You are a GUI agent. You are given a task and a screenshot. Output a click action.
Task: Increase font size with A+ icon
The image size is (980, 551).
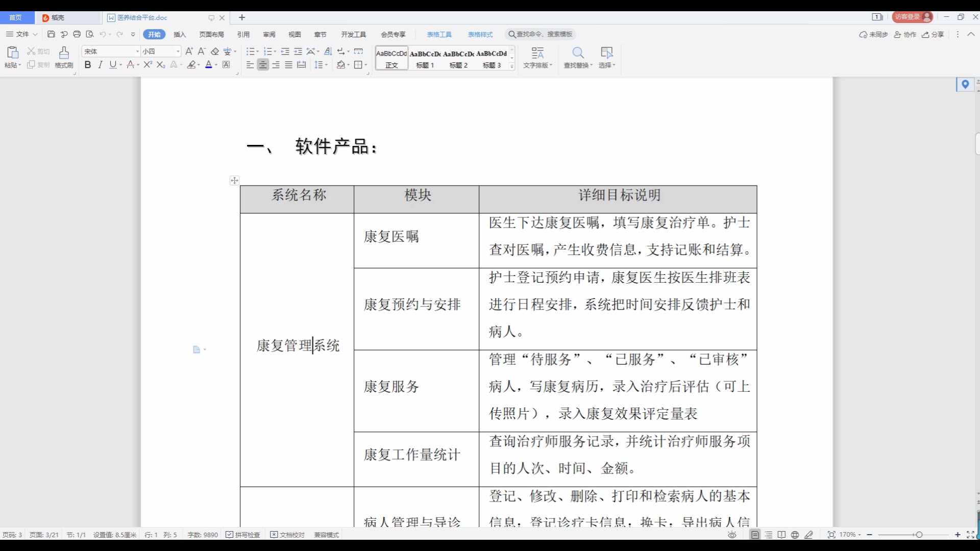(189, 51)
